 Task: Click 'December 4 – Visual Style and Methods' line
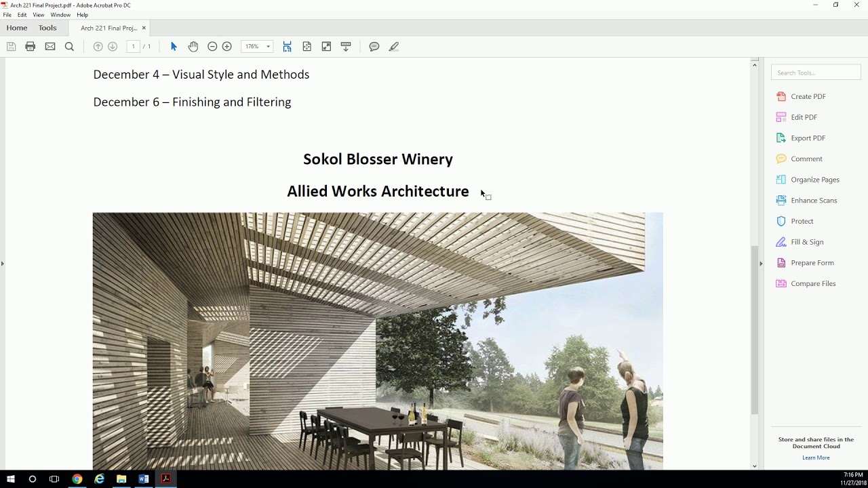click(x=201, y=75)
